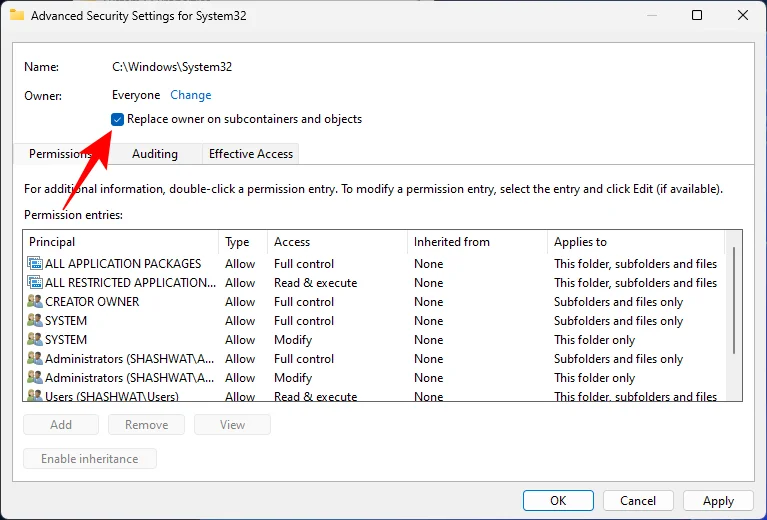Click the OK button
767x520 pixels.
[558, 500]
